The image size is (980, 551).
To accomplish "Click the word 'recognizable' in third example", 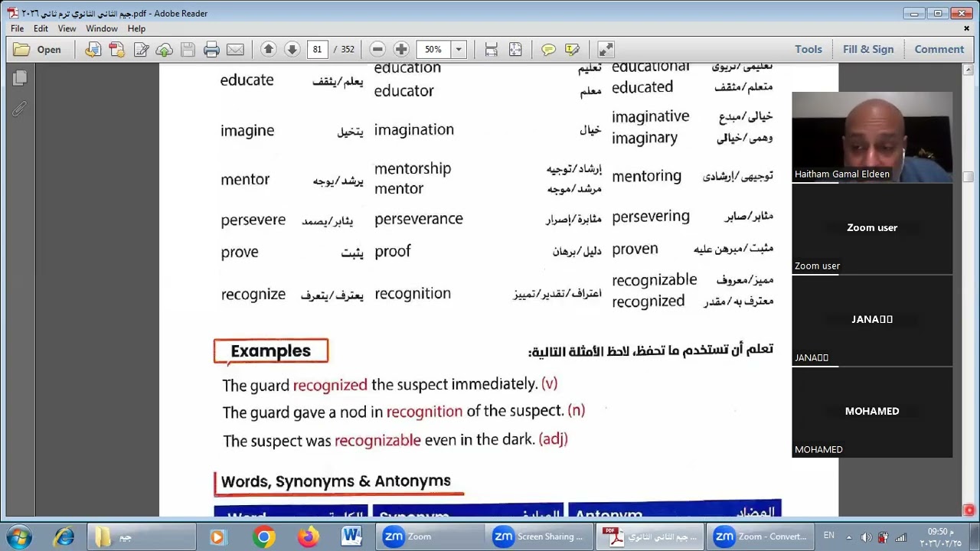I will click(x=377, y=441).
